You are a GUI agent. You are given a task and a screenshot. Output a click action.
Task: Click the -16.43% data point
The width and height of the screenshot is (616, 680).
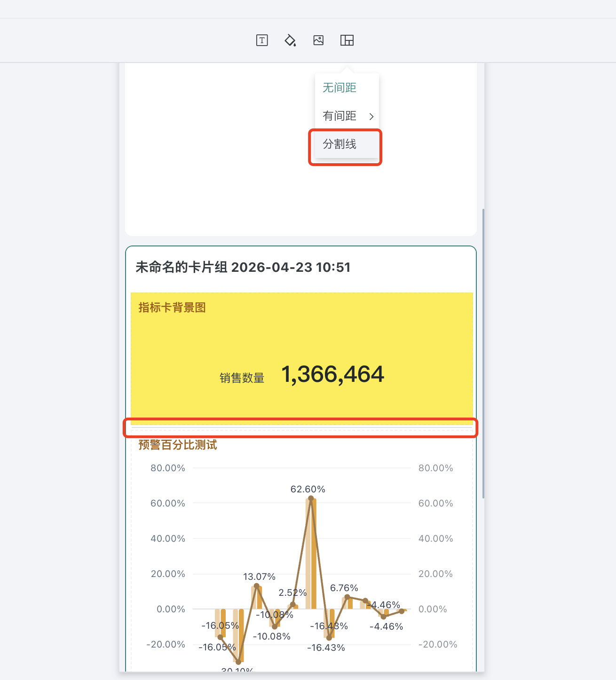click(x=329, y=639)
